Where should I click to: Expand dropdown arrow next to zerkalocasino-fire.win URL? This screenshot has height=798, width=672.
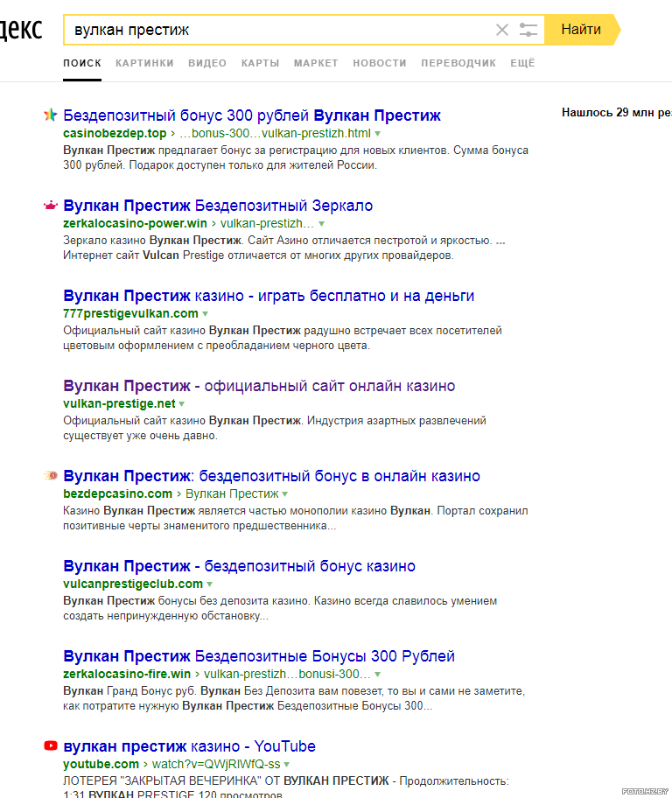click(378, 675)
